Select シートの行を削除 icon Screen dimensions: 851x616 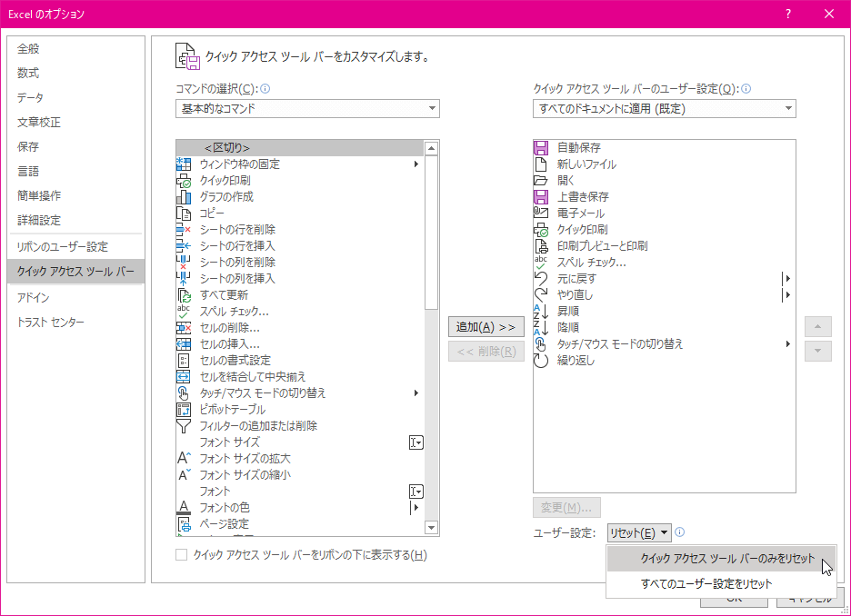pos(184,229)
